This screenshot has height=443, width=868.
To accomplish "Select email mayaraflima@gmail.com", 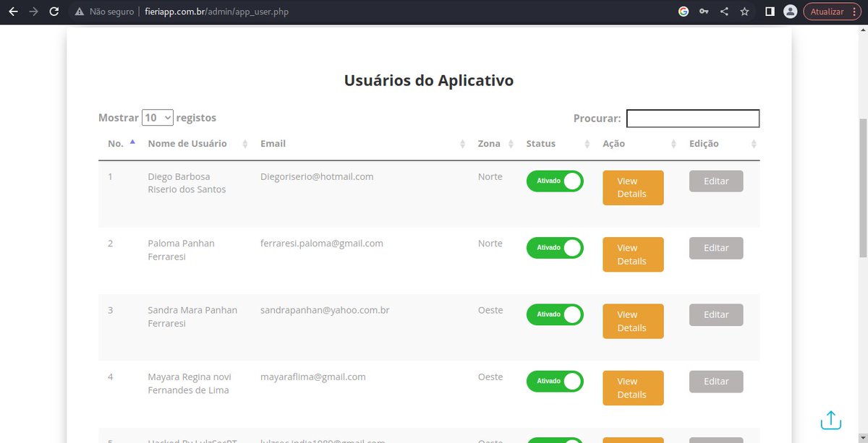I will tap(313, 377).
